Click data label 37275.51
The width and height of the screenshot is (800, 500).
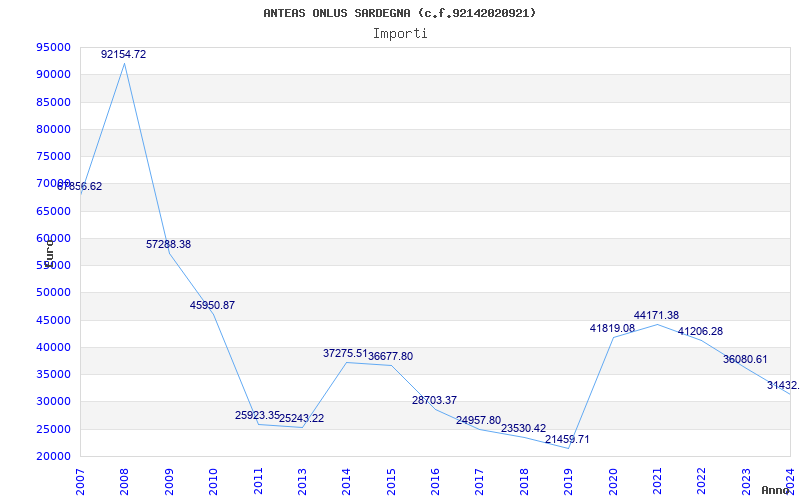(345, 353)
